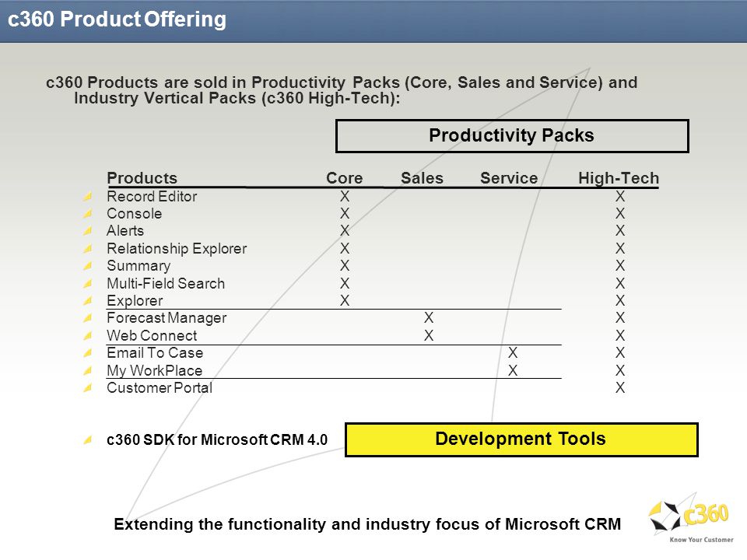Select the Web Connect product name
Image resolution: width=747 pixels, height=560 pixels.
click(x=152, y=336)
